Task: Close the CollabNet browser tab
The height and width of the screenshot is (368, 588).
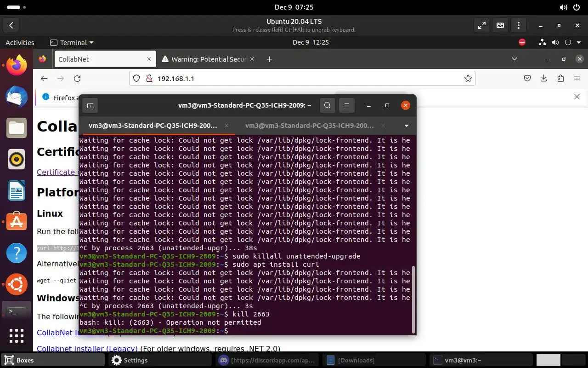Action: pyautogui.click(x=149, y=59)
